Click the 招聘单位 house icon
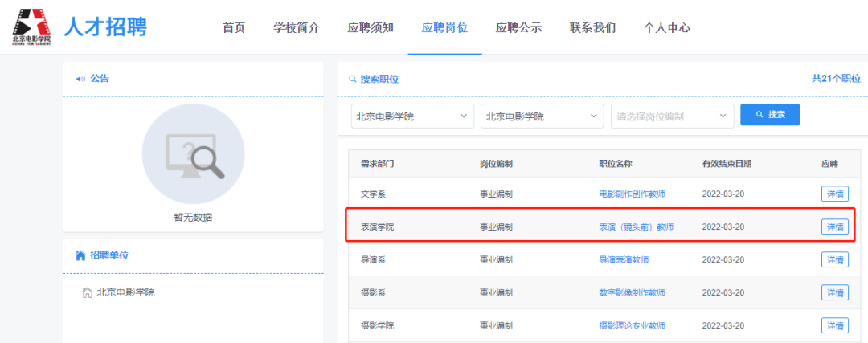The height and width of the screenshot is (343, 868). 81,255
